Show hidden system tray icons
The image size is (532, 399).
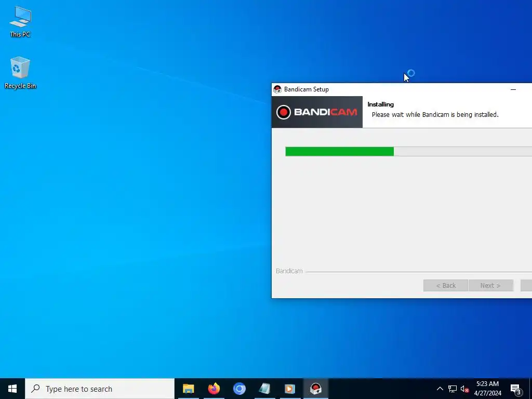pyautogui.click(x=440, y=389)
